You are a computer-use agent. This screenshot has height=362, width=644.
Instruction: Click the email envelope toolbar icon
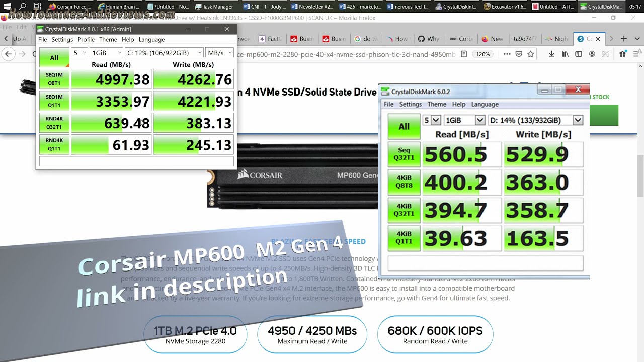[x=606, y=54]
